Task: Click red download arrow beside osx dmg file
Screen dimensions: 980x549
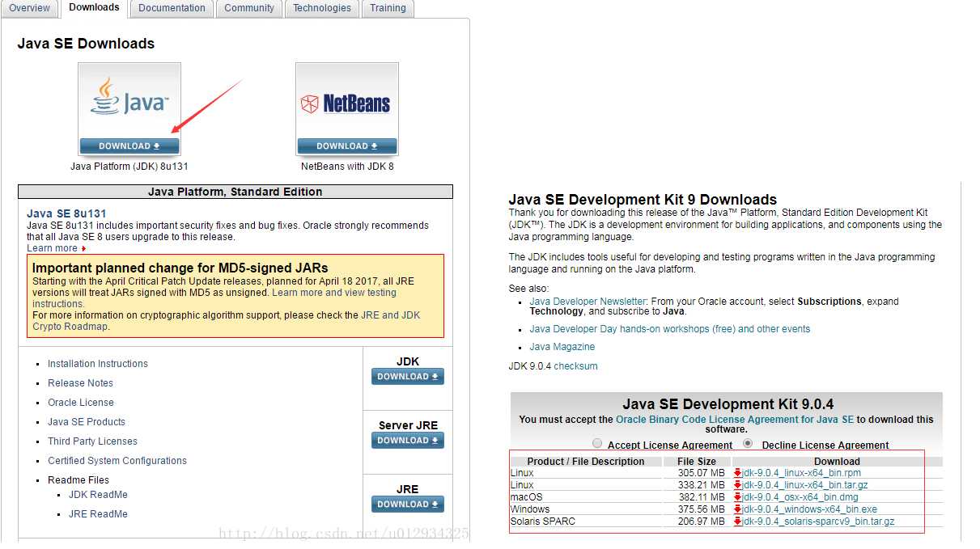Action: (737, 497)
